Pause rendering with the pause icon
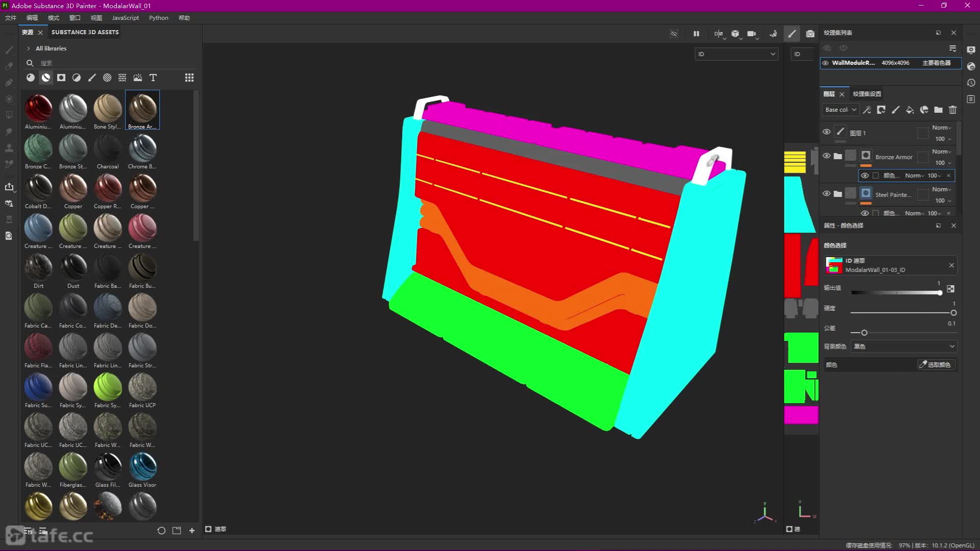Viewport: 980px width, 551px height. click(696, 34)
